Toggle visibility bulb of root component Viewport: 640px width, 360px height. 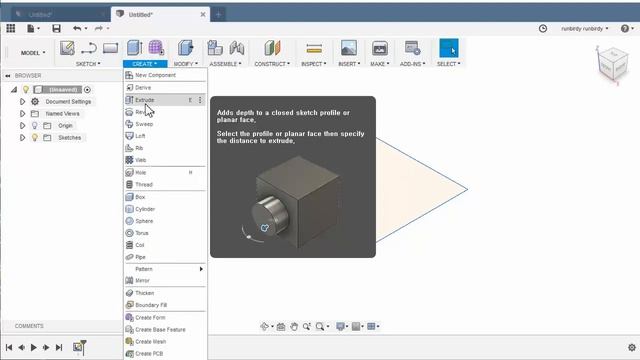(x=26, y=89)
